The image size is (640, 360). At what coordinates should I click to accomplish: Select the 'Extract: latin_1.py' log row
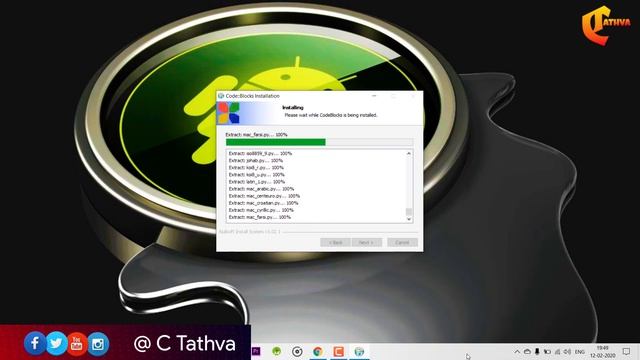[257, 182]
